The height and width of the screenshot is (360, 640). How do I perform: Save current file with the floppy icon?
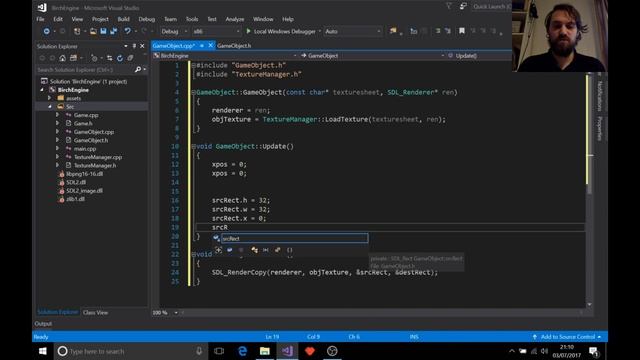pos(103,31)
